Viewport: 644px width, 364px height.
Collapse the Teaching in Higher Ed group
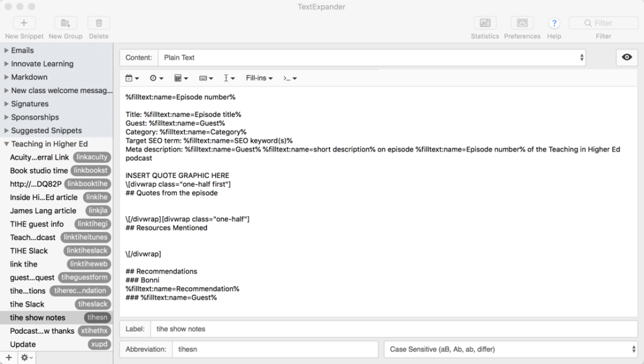click(x=6, y=144)
